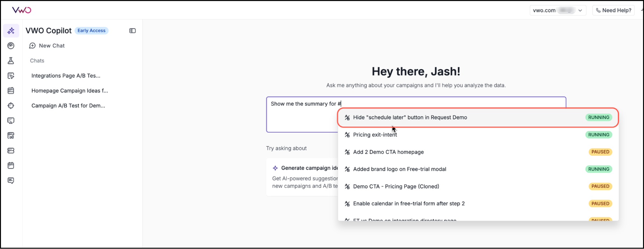Choose 'Add 2 Demo CTA homepage' campaign
Image resolution: width=644 pixels, height=249 pixels.
coord(388,152)
